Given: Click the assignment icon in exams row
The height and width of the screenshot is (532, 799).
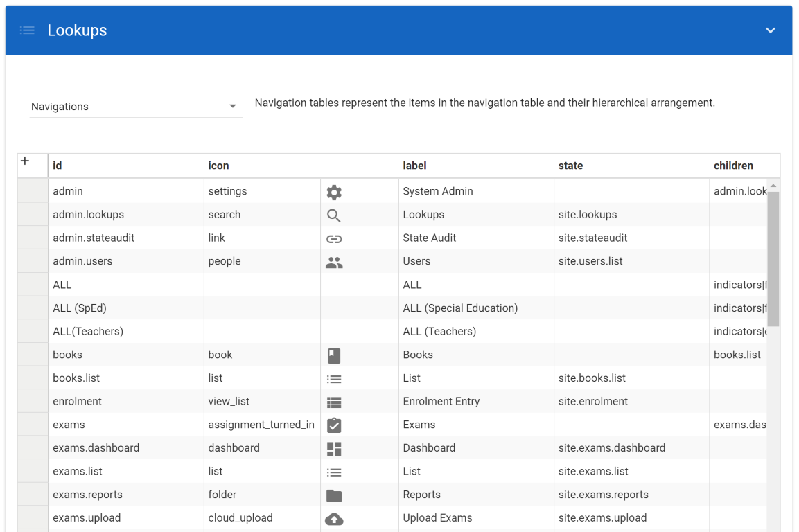Looking at the screenshot, I should [x=334, y=425].
